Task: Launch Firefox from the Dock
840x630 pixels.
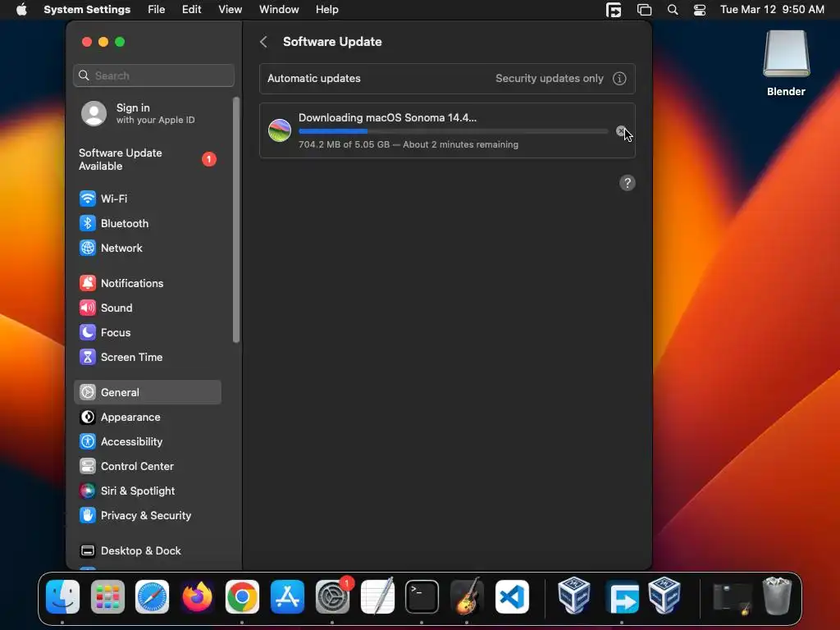Action: click(x=197, y=597)
